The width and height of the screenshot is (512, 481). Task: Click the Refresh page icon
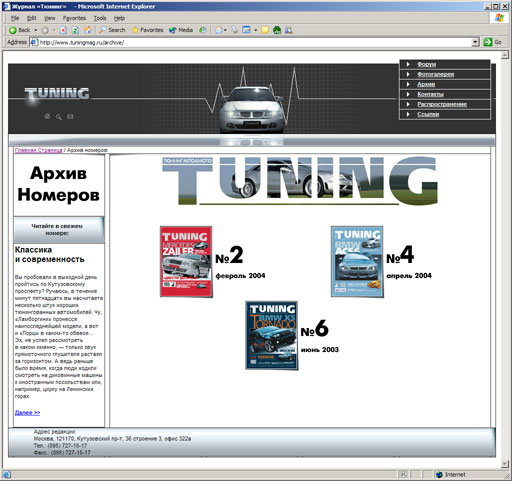click(75, 30)
